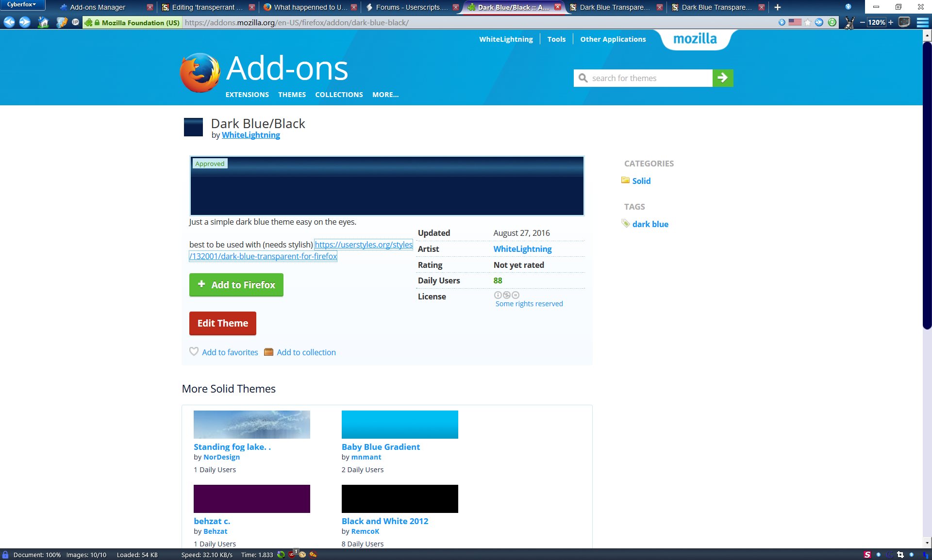Select the cyan Baby Blue Gradient swatch
Viewport: 932px width, 560px height.
pyautogui.click(x=400, y=425)
